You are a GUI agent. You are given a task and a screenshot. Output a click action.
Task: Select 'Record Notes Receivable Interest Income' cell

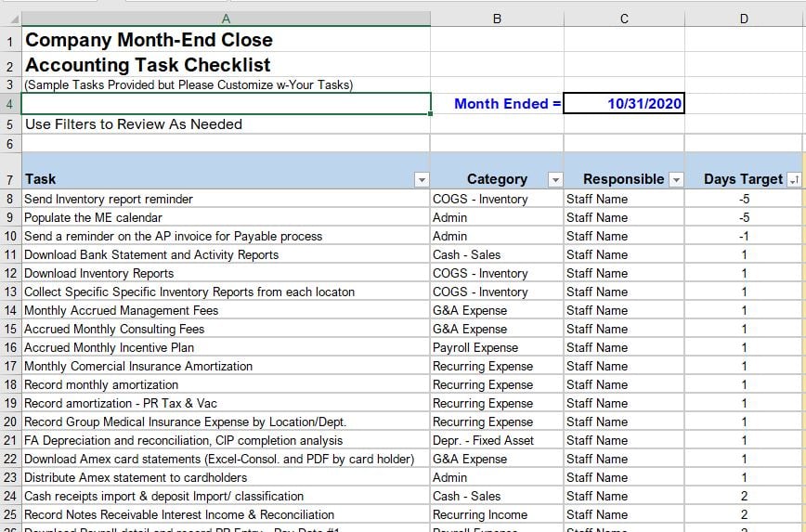pos(226,514)
